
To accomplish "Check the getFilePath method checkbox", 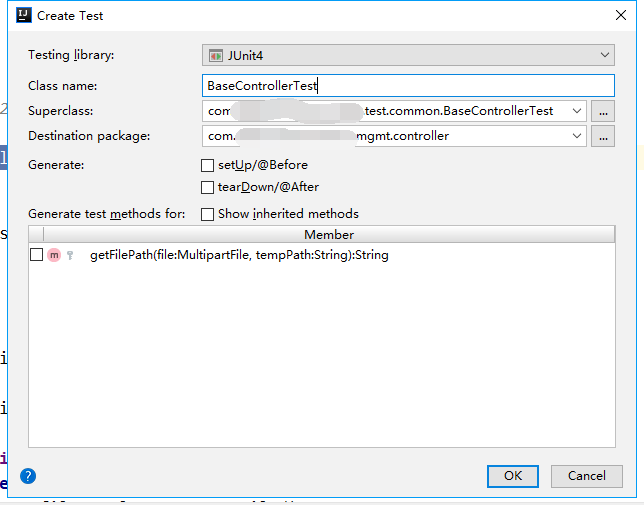I will point(37,255).
